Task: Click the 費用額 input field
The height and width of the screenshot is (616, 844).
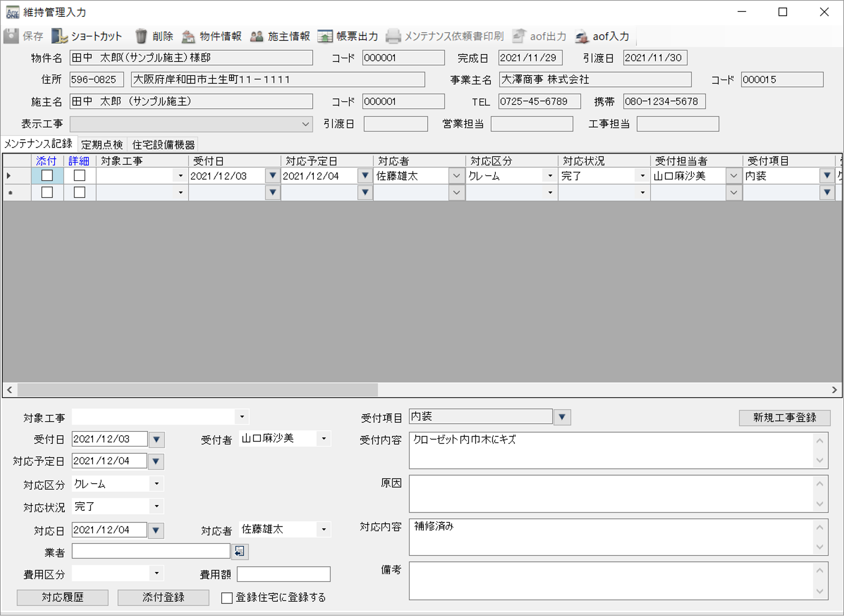Action: click(283, 574)
